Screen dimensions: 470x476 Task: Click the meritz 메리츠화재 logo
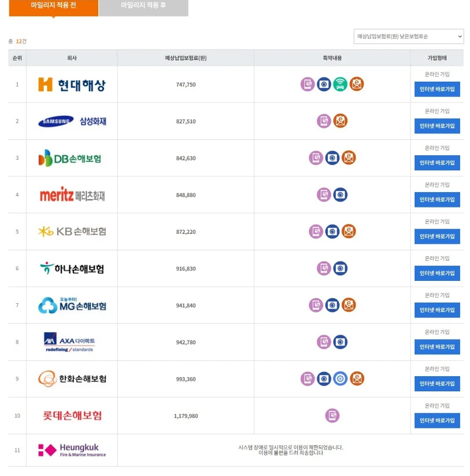(72, 195)
